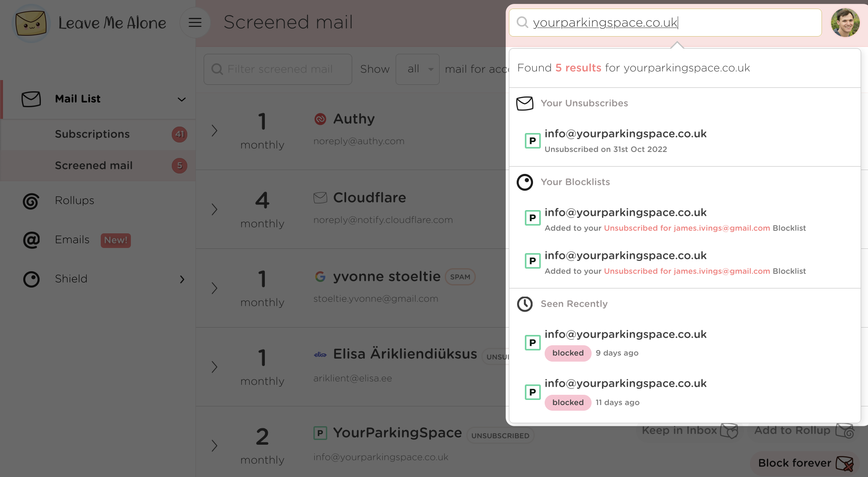Click the Add to Rollup icon
This screenshot has height=477, width=868.
pyautogui.click(x=845, y=431)
